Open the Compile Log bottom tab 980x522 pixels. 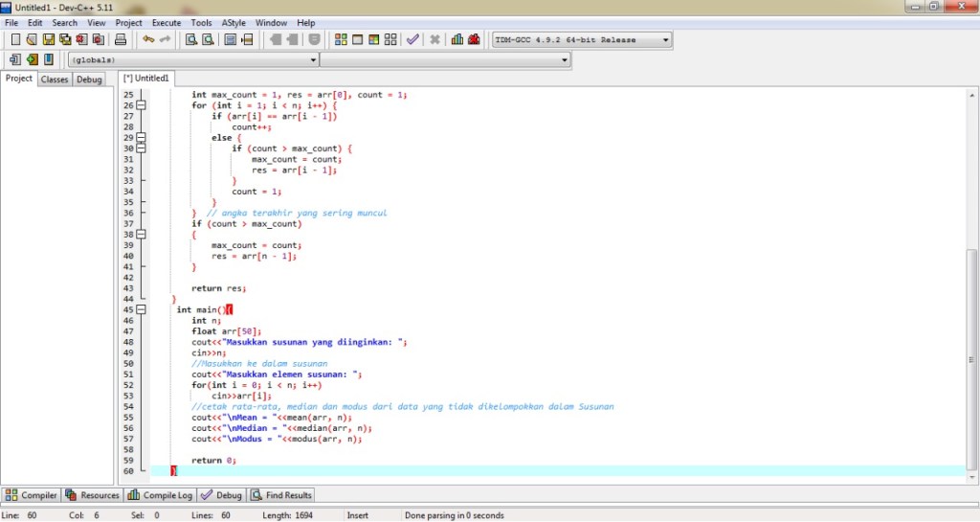(x=161, y=495)
